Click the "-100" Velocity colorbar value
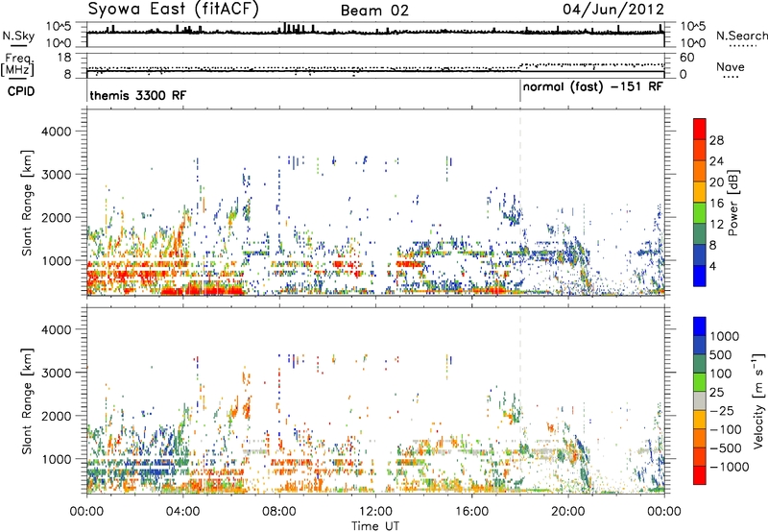Image resolution: width=768 pixels, height=532 pixels. tap(726, 429)
